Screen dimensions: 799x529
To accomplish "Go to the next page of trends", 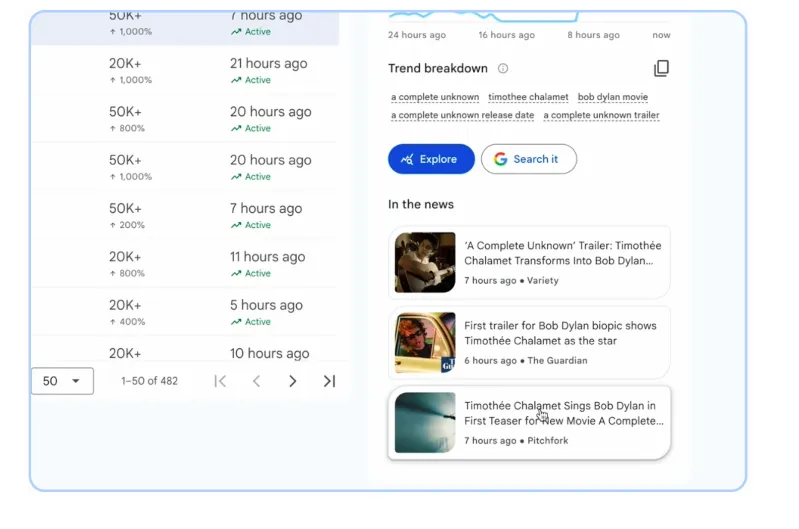I will pos(292,381).
